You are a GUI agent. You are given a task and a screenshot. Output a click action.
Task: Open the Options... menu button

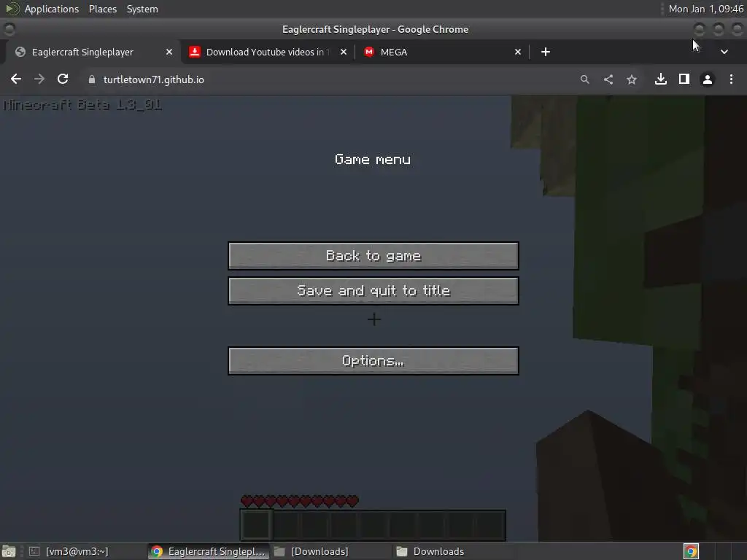(373, 360)
